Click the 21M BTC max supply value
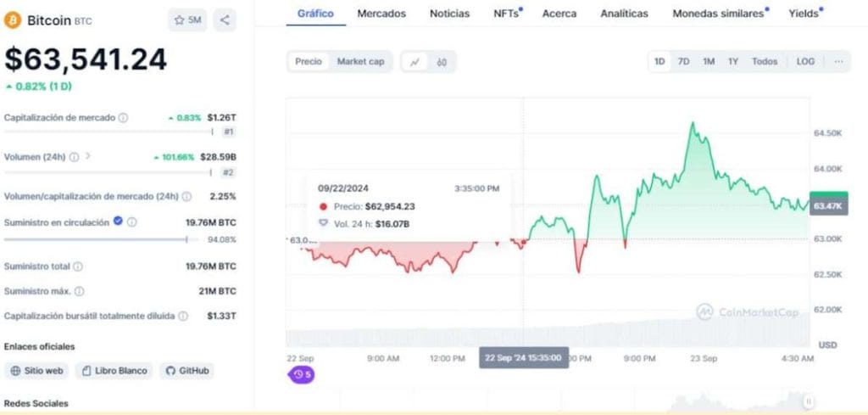The height and width of the screenshot is (415, 868). tap(217, 291)
